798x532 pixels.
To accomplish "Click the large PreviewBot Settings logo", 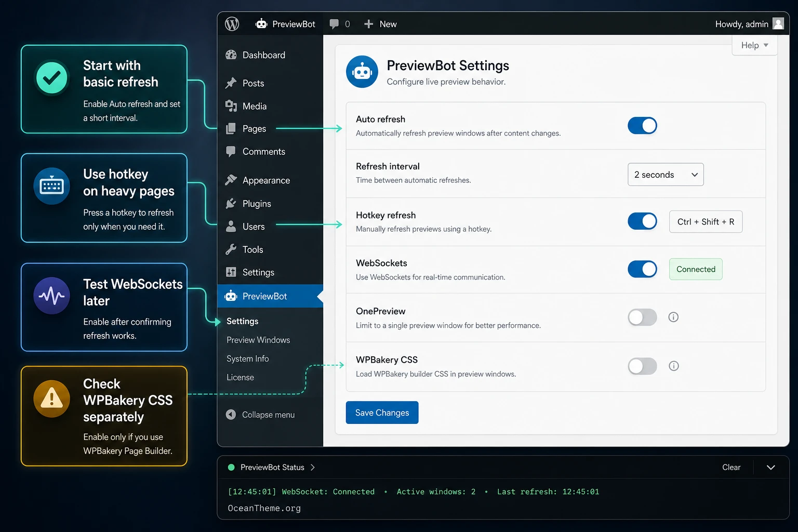I will coord(362,72).
